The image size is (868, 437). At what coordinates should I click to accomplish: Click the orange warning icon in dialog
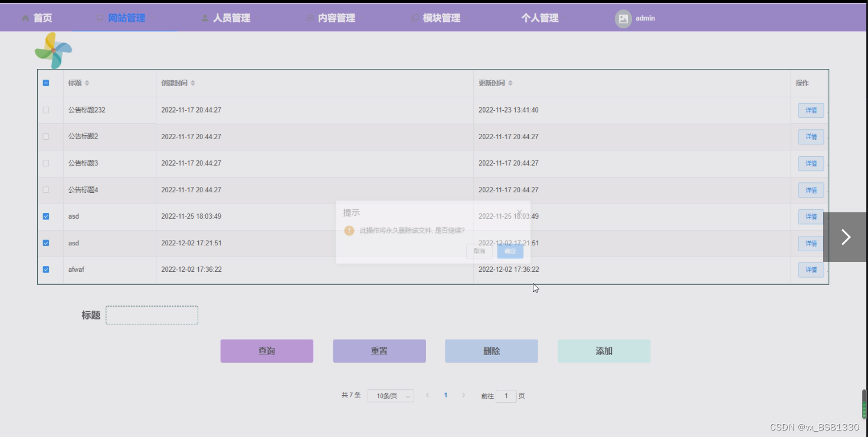[x=349, y=231]
